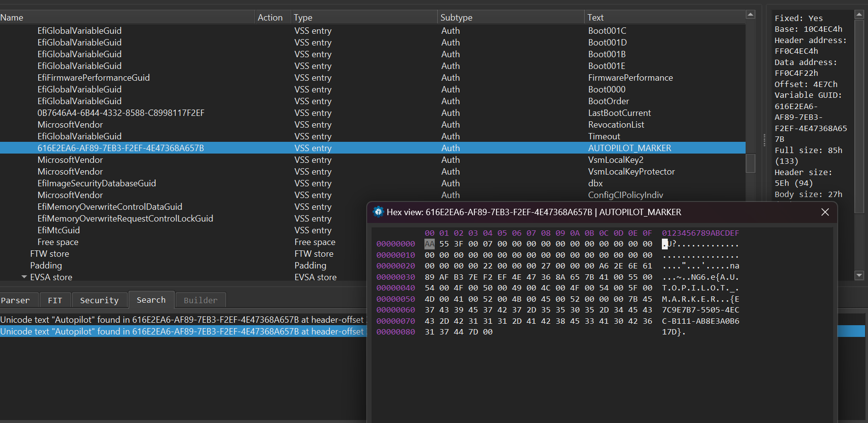The width and height of the screenshot is (868, 423).
Task: Click the Boot001B text cell
Action: tap(607, 54)
